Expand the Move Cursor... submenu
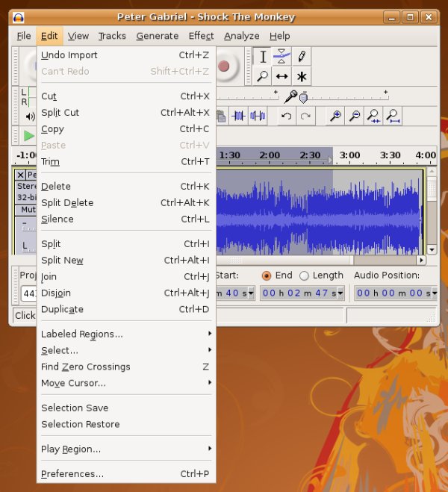Screen dimensions: 448x492 (x=125, y=383)
